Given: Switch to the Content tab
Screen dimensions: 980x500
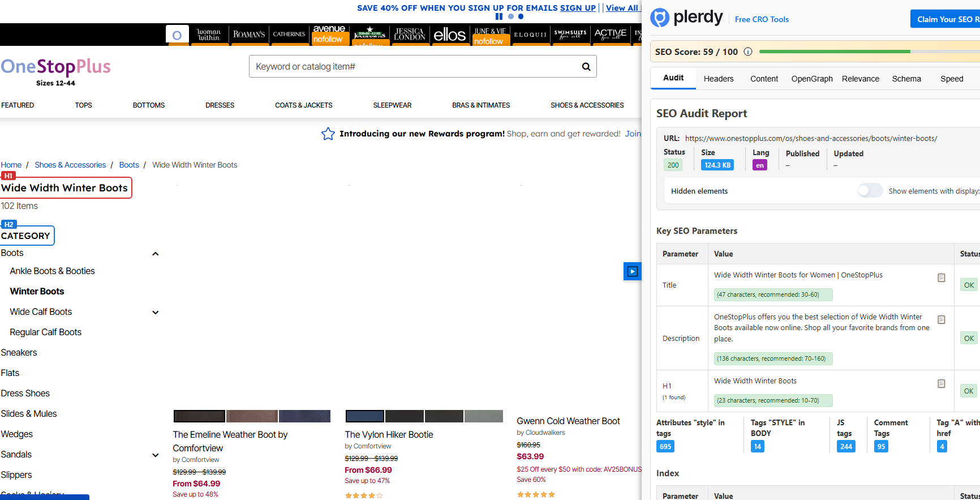Looking at the screenshot, I should click(764, 79).
